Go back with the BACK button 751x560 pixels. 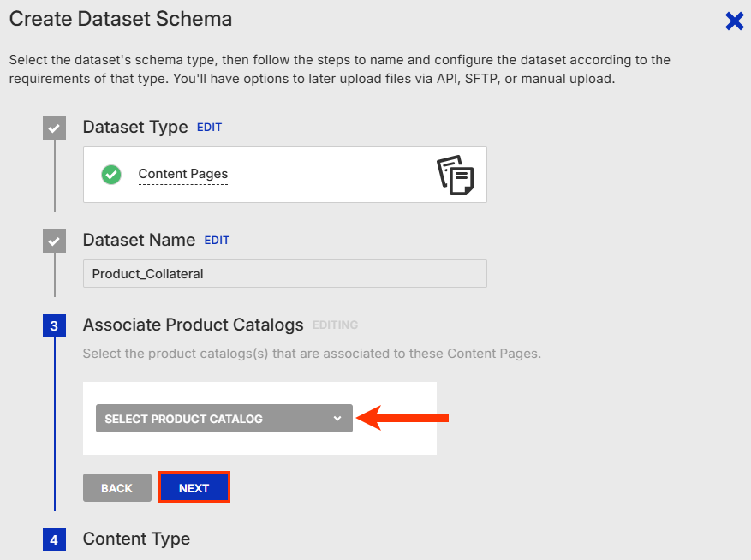(117, 488)
